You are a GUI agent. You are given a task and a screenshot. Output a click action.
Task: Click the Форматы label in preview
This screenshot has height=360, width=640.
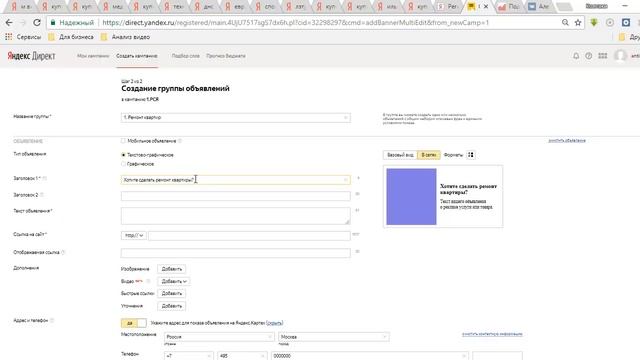click(x=453, y=155)
